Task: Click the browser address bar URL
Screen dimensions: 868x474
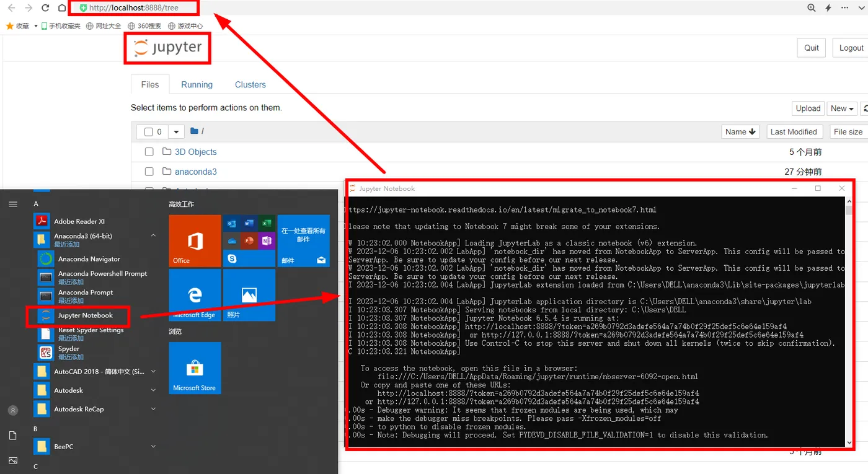Action: click(x=134, y=8)
